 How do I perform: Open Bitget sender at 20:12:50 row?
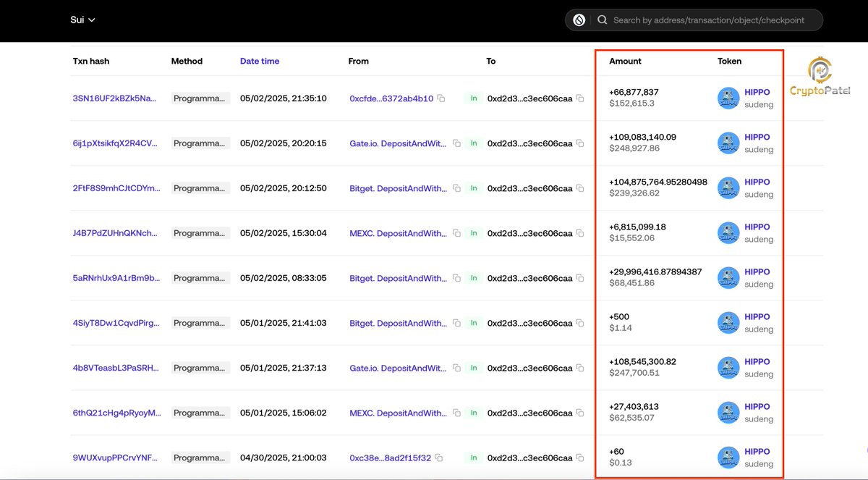point(398,188)
